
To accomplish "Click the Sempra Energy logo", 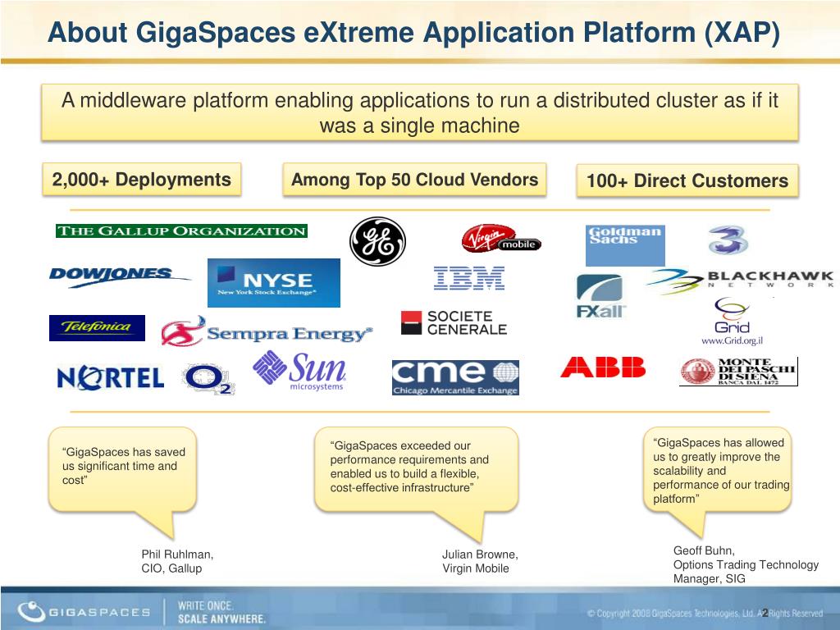I will pos(267,331).
